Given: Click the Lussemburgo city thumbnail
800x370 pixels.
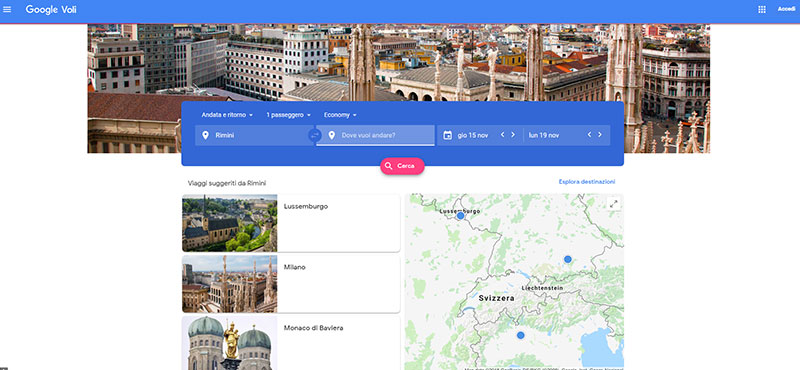Looking at the screenshot, I should point(230,223).
